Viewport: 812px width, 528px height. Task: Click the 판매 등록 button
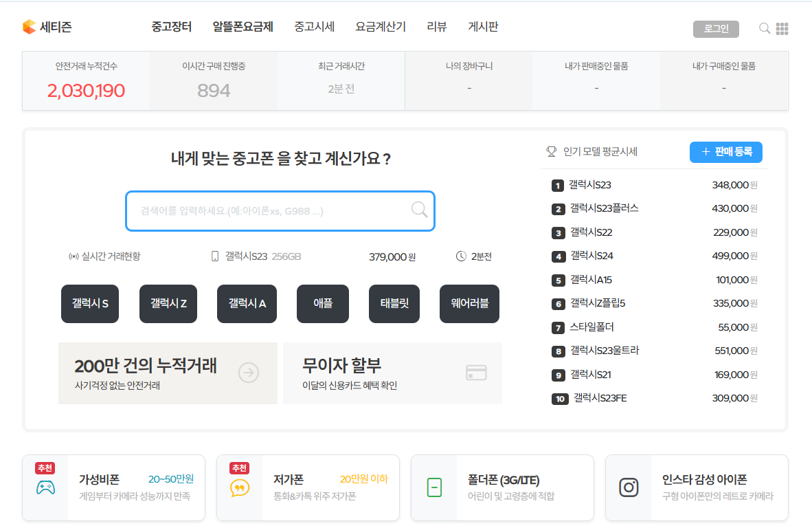pyautogui.click(x=725, y=152)
